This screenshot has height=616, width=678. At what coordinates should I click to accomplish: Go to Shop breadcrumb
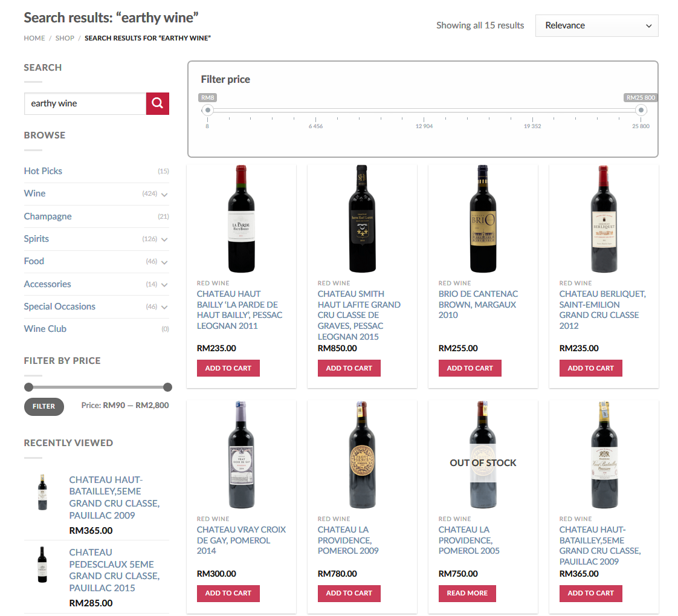65,38
